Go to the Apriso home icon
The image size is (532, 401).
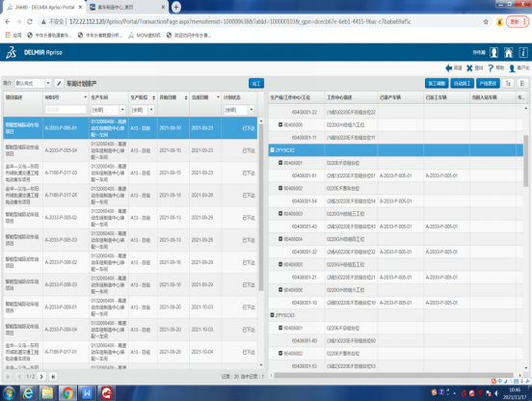[509, 53]
